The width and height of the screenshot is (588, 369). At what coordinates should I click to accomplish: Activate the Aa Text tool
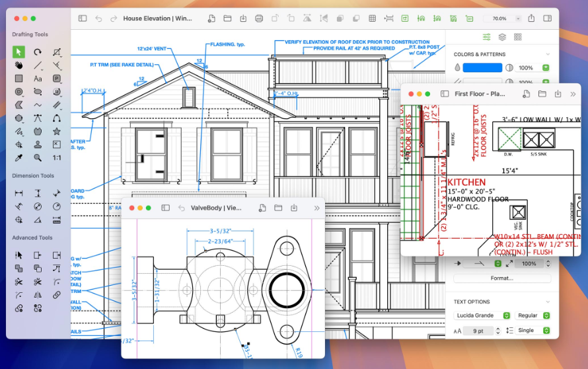[x=38, y=79]
